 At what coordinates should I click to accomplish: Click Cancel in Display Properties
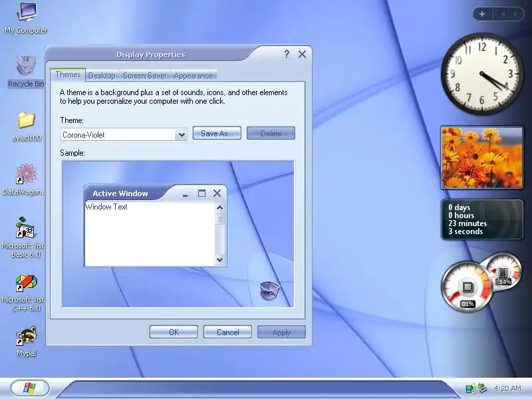pyautogui.click(x=227, y=332)
